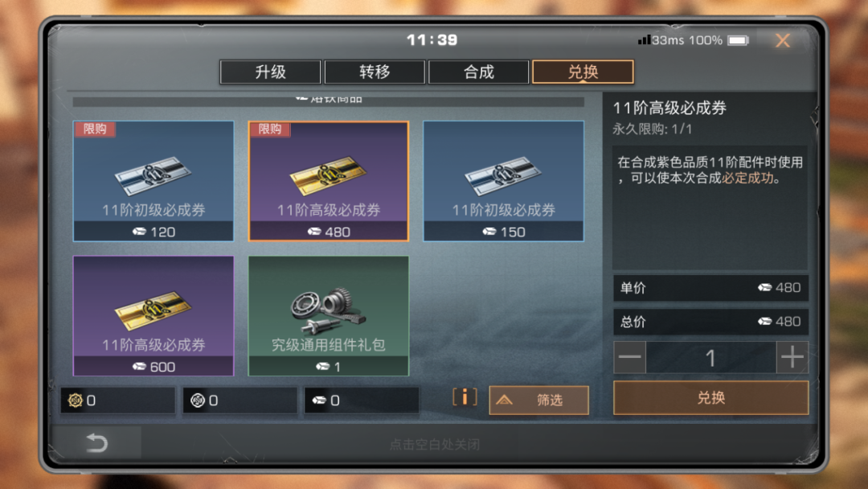Confirm purchase with the 兑换 button
Screen dimensions: 868x489
(710, 397)
